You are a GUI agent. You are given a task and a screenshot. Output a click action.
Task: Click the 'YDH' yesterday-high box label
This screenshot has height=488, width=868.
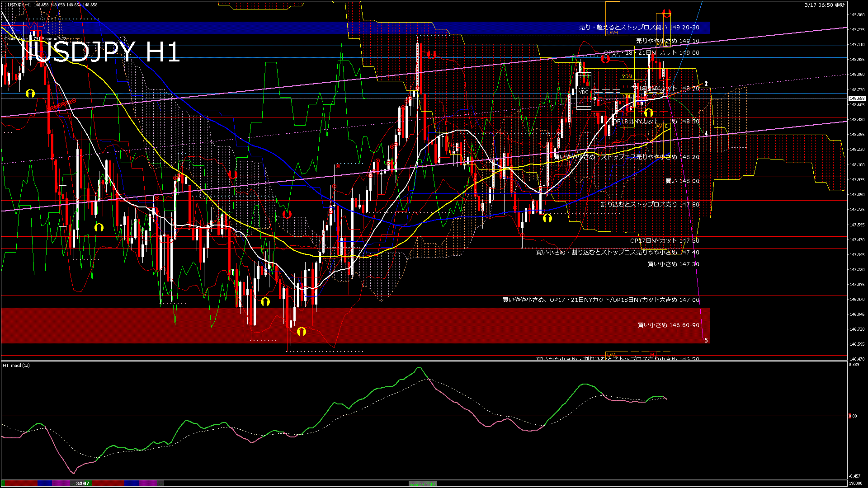tap(627, 77)
